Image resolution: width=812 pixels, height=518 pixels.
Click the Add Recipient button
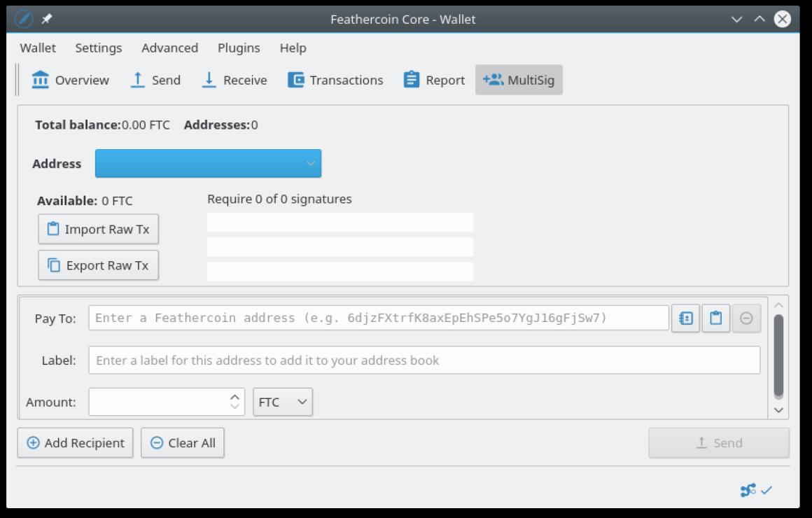tap(75, 443)
